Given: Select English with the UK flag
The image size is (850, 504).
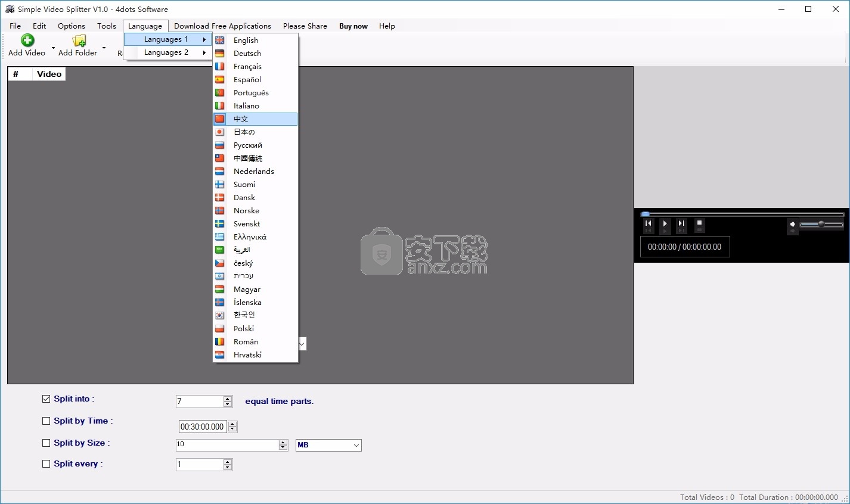Looking at the screenshot, I should pyautogui.click(x=255, y=40).
